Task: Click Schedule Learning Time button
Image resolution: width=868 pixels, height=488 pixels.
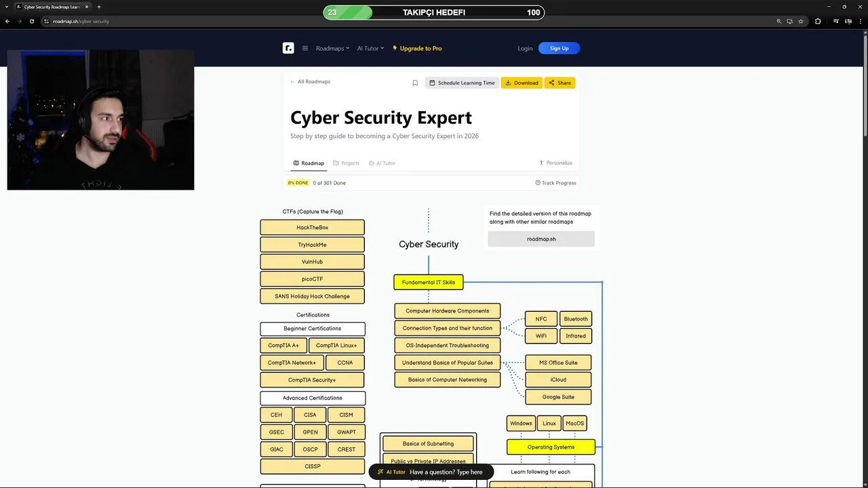Action: pyautogui.click(x=462, y=83)
